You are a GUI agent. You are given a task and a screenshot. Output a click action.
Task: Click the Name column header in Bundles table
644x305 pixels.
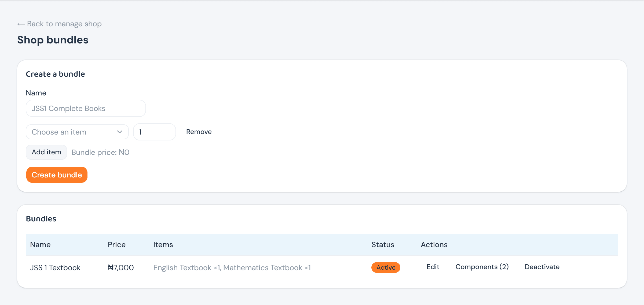coord(40,245)
